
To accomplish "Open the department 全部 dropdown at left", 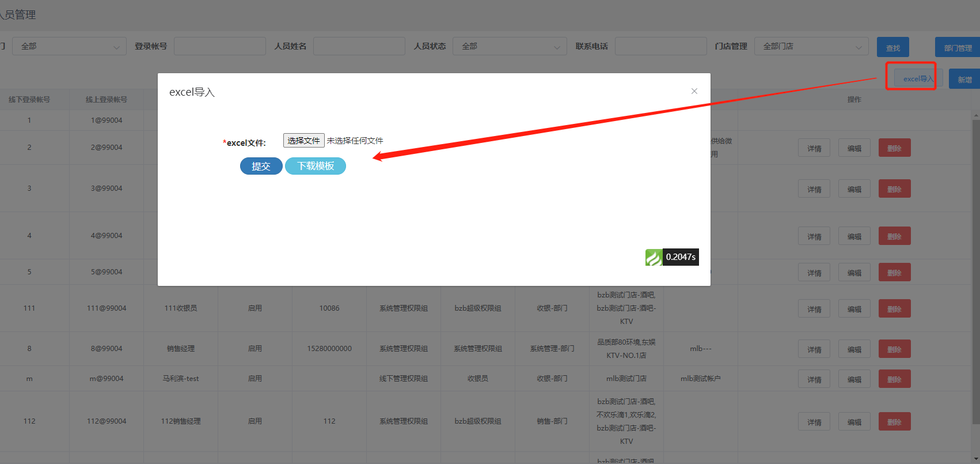I will coord(69,46).
